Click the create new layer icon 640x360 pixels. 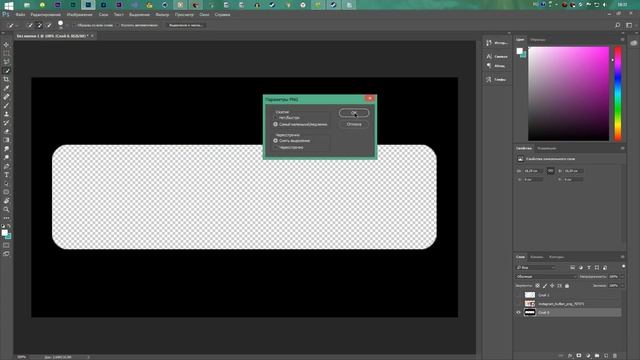[606, 356]
